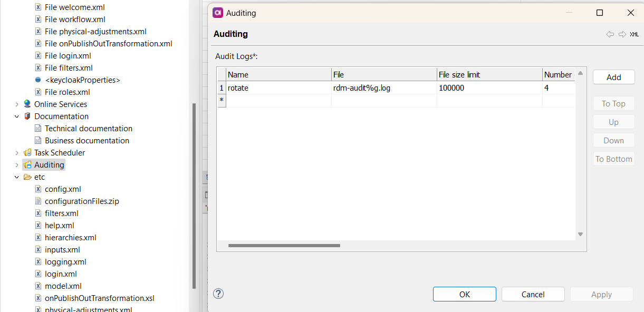Click the File column header
Image resolution: width=644 pixels, height=312 pixels.
[x=385, y=74]
